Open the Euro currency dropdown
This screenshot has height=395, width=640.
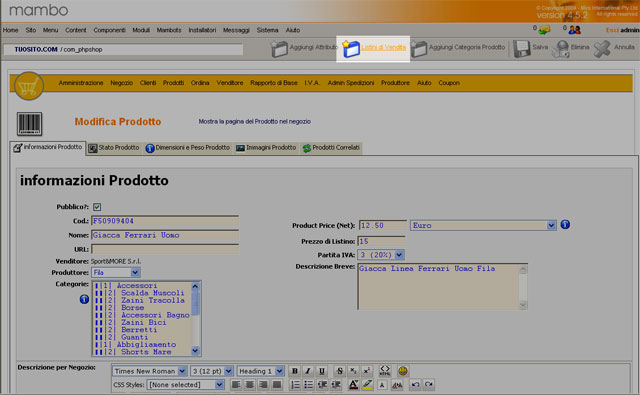pos(483,225)
